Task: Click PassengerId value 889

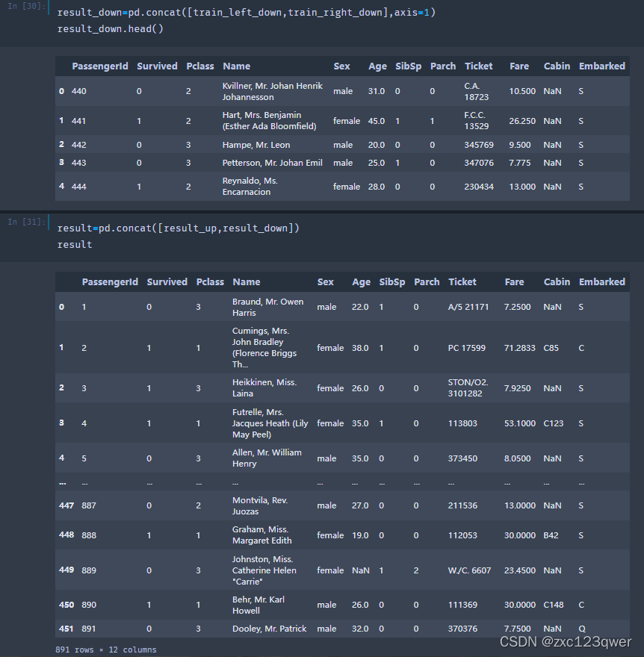Action: 89,570
